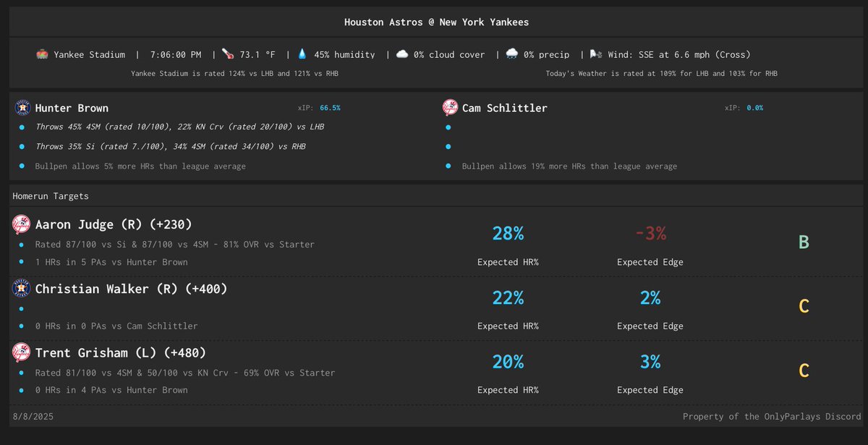Click 0 HRs in 4 PAs vs Hunter Brown

(111, 390)
